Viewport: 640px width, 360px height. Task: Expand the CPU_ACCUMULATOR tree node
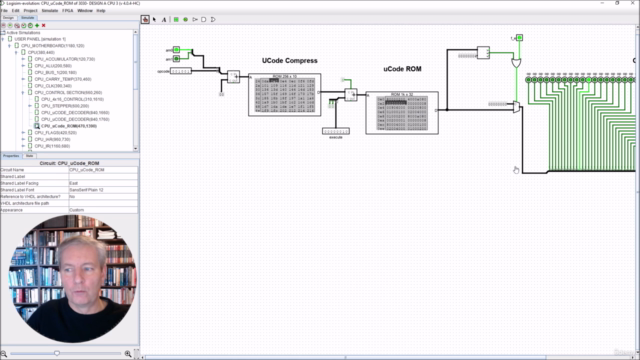[23, 59]
